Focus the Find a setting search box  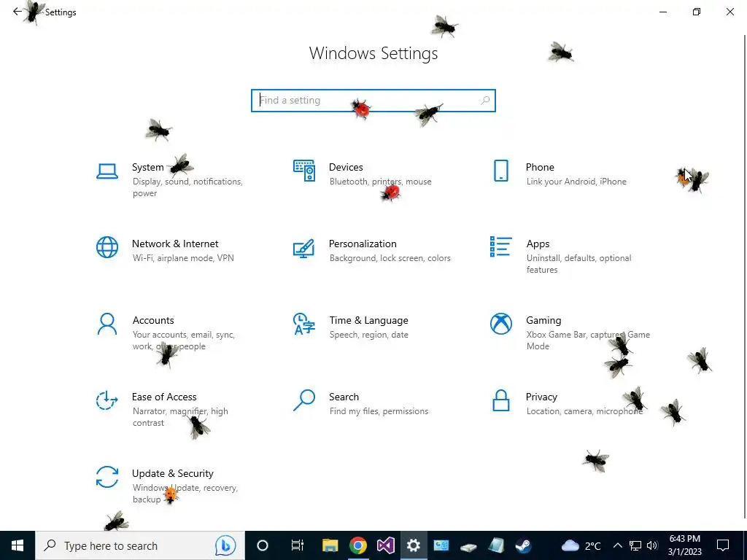tap(373, 101)
